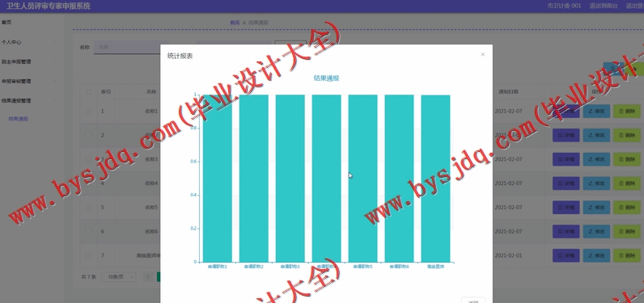Check the checkbox for row 1
The height and width of the screenshot is (303, 644).
pos(88,112)
